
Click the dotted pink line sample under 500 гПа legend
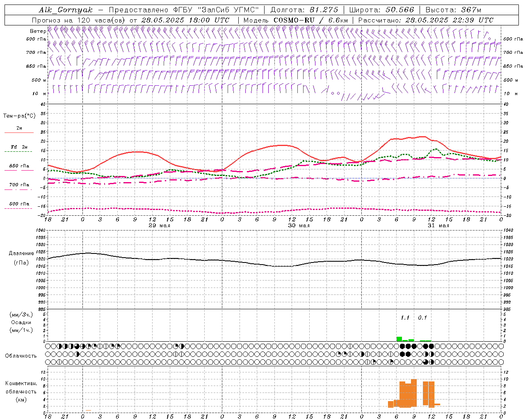click(19, 209)
